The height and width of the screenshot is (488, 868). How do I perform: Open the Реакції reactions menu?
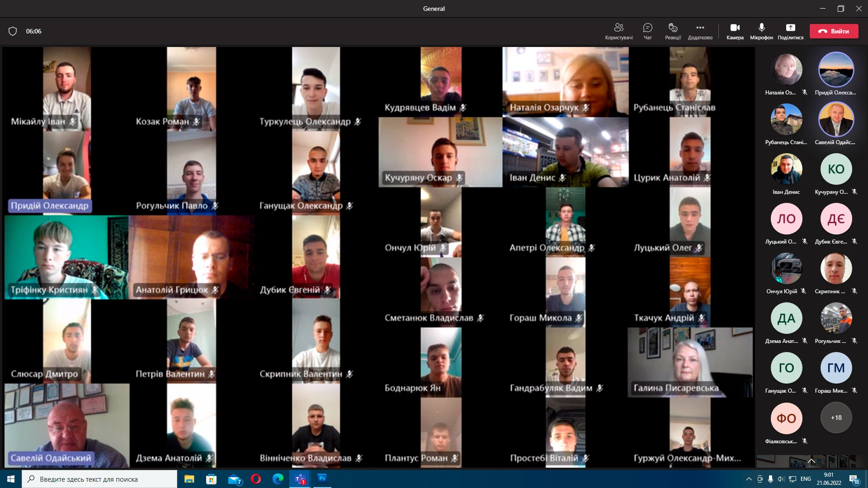[x=673, y=31]
